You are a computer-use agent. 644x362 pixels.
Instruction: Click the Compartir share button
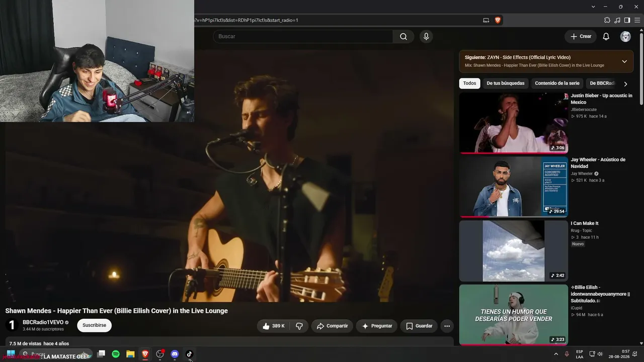(332, 326)
